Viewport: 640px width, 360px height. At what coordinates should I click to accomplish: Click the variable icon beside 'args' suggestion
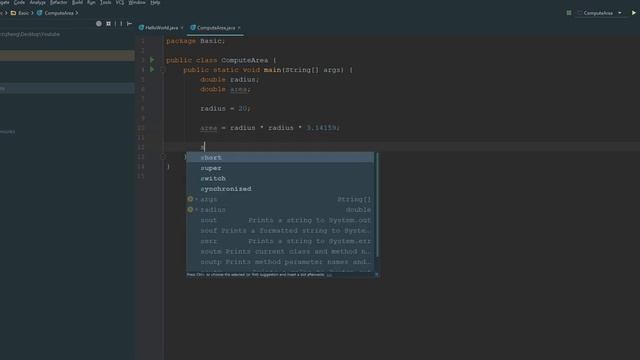click(190, 199)
